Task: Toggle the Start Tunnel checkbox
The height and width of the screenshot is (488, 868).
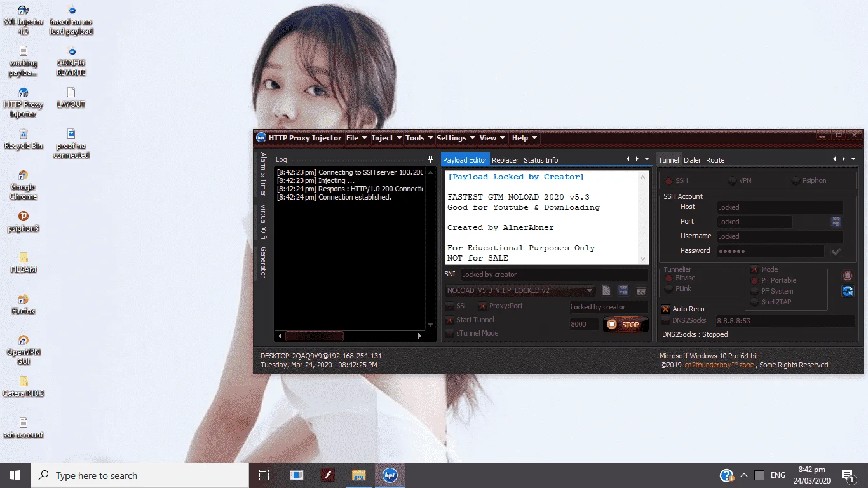Action: click(450, 320)
